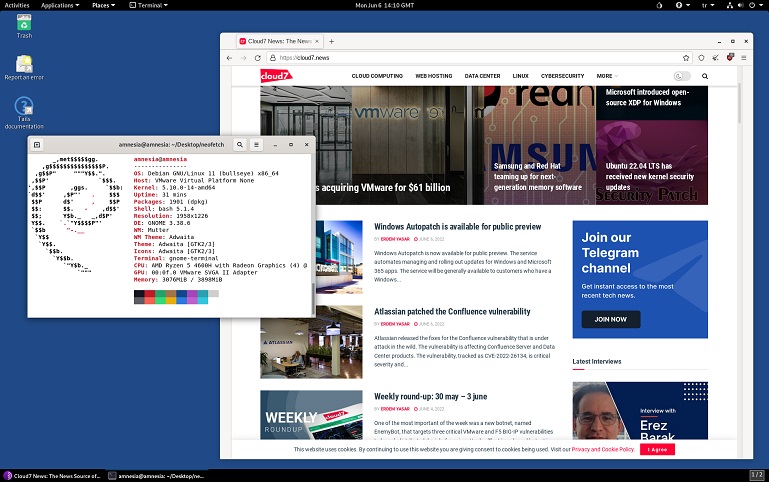Reload the Cloud7 page
The image size is (769, 482).
click(x=257, y=58)
